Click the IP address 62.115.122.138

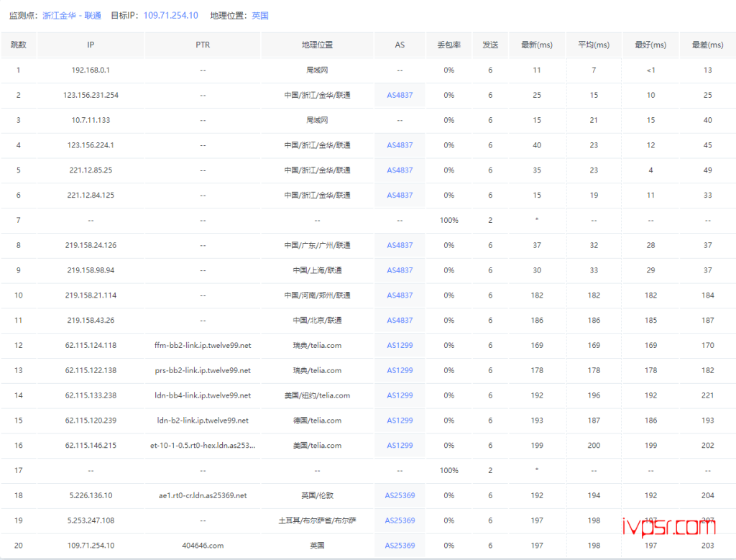[91, 370]
